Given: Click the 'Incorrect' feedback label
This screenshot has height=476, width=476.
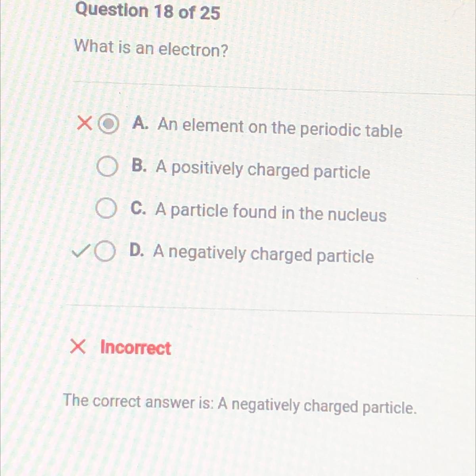Looking at the screenshot, I should point(135,348).
